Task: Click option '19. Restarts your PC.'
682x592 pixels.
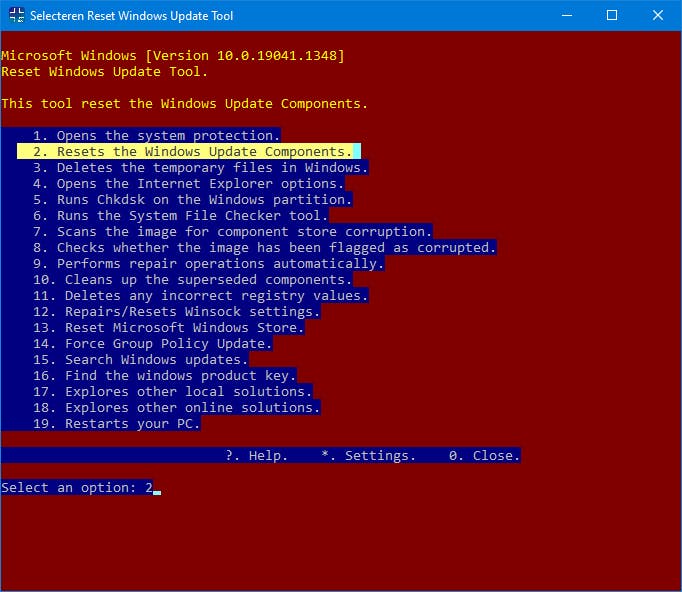Action: pyautogui.click(x=117, y=424)
